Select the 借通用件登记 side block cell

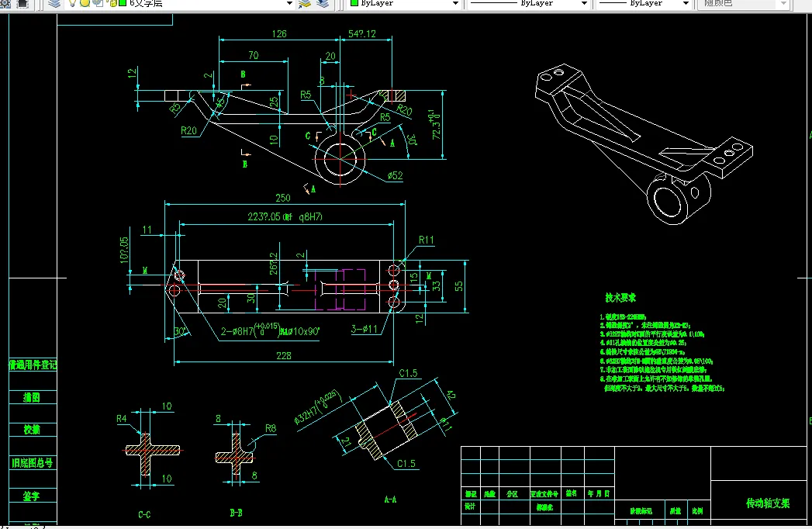click(33, 365)
